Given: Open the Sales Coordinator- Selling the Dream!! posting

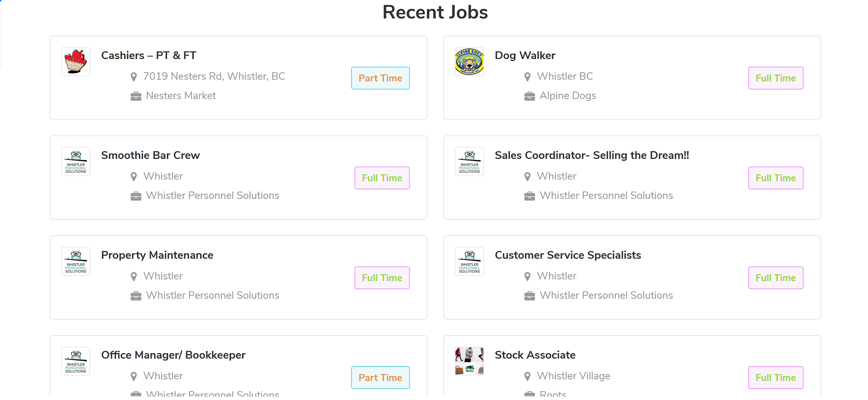Looking at the screenshot, I should pyautogui.click(x=592, y=155).
